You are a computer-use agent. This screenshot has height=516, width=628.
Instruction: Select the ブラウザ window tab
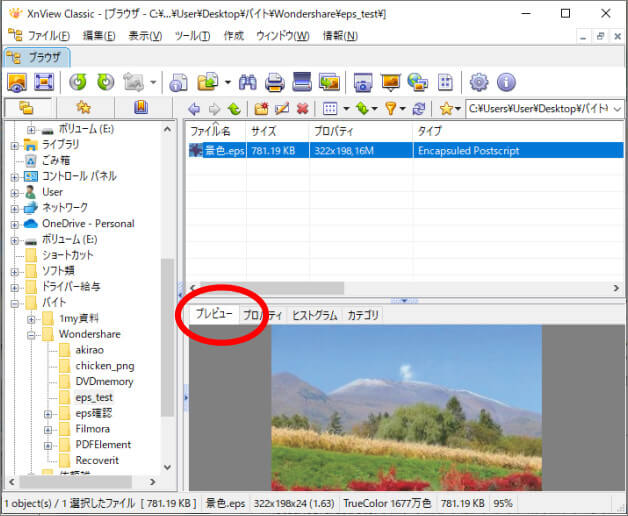tap(37, 58)
